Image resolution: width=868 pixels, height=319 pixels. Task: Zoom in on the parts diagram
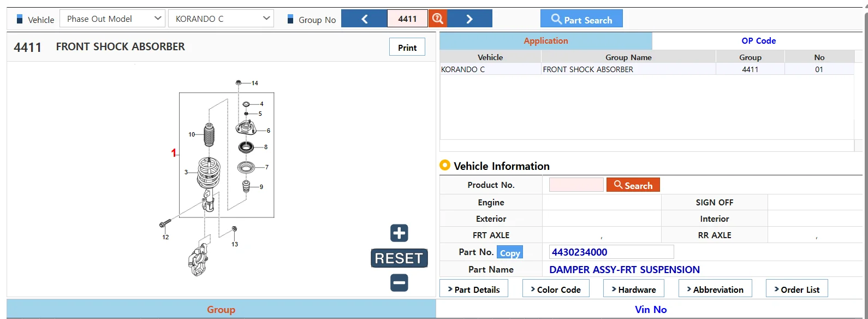[399, 233]
